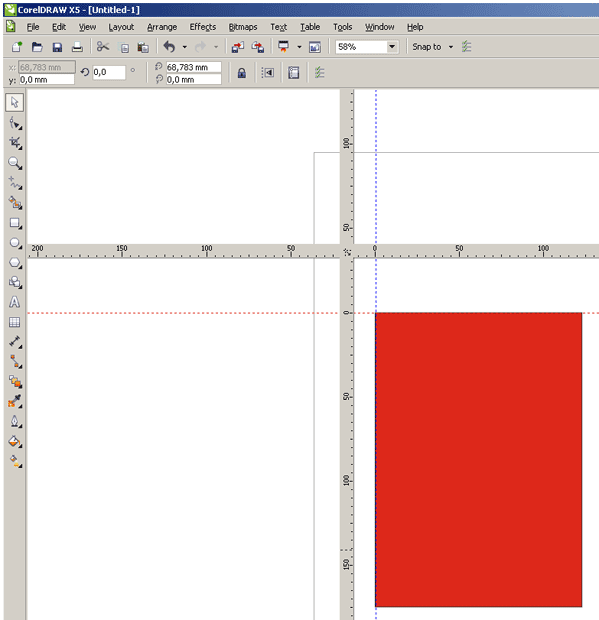The image size is (599, 620).
Task: Undo the last action
Action: 169,47
